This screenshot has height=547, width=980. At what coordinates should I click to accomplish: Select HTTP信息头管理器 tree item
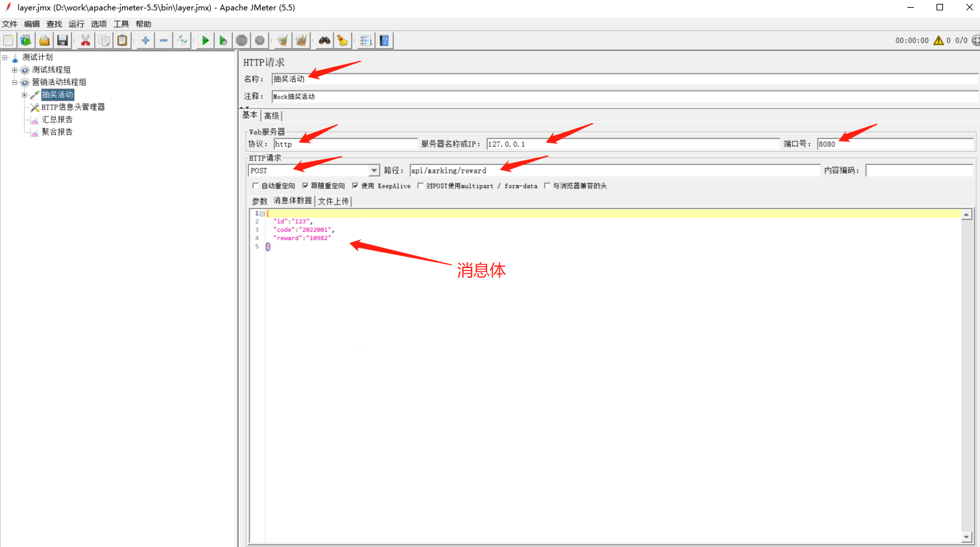pyautogui.click(x=73, y=107)
